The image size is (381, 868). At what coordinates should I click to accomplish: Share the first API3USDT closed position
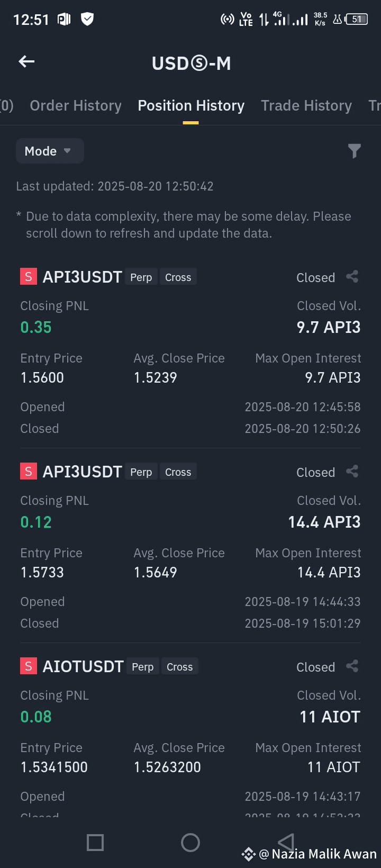click(x=352, y=277)
